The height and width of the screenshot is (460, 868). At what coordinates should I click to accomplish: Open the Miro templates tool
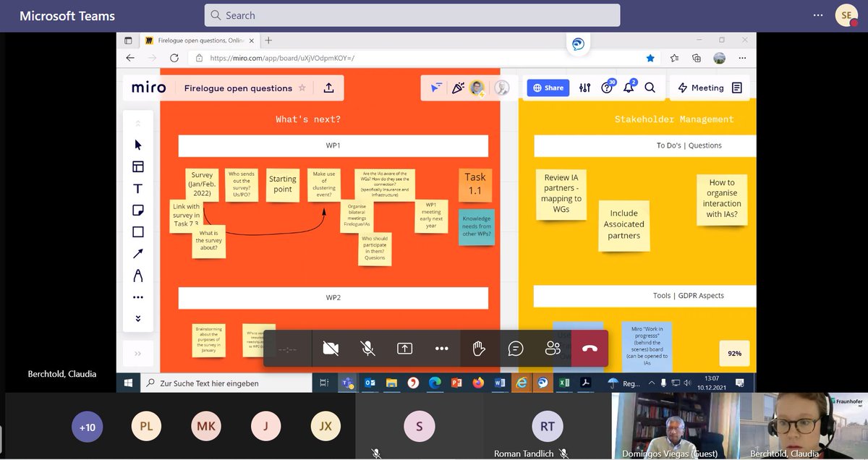click(138, 167)
